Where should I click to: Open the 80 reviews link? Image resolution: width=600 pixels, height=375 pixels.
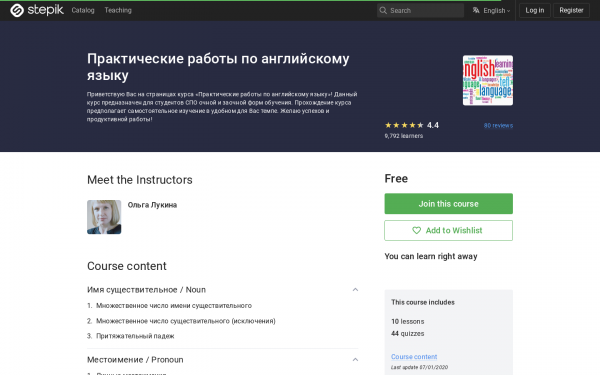pos(498,126)
